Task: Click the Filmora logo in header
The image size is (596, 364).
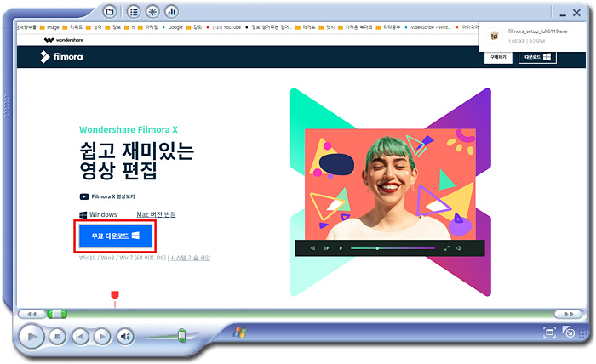Action: pos(61,56)
